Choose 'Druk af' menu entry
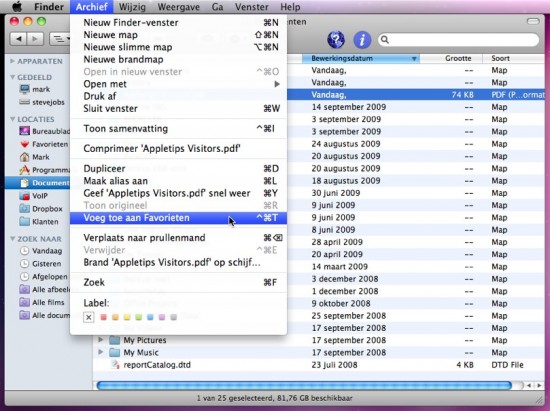550x411 pixels. 178,96
